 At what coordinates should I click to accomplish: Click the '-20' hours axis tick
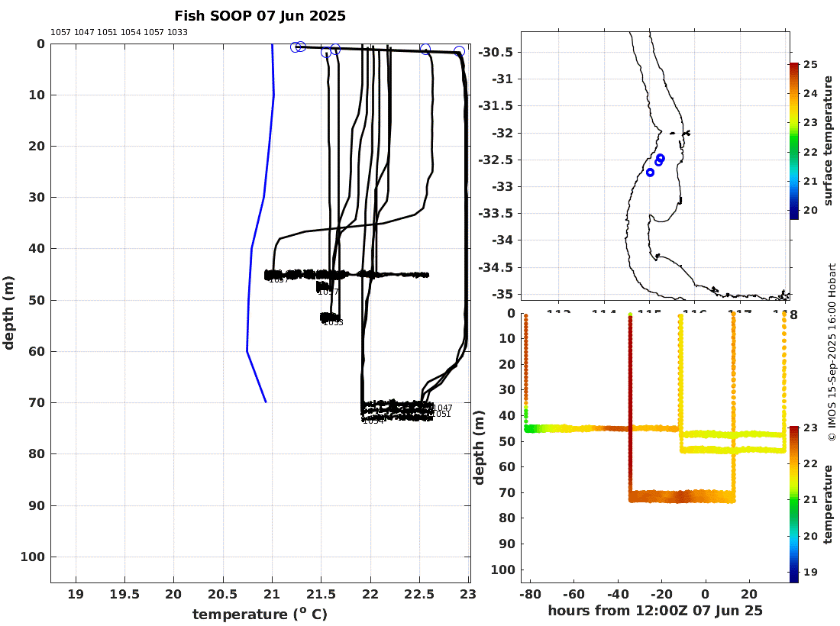tap(661, 594)
